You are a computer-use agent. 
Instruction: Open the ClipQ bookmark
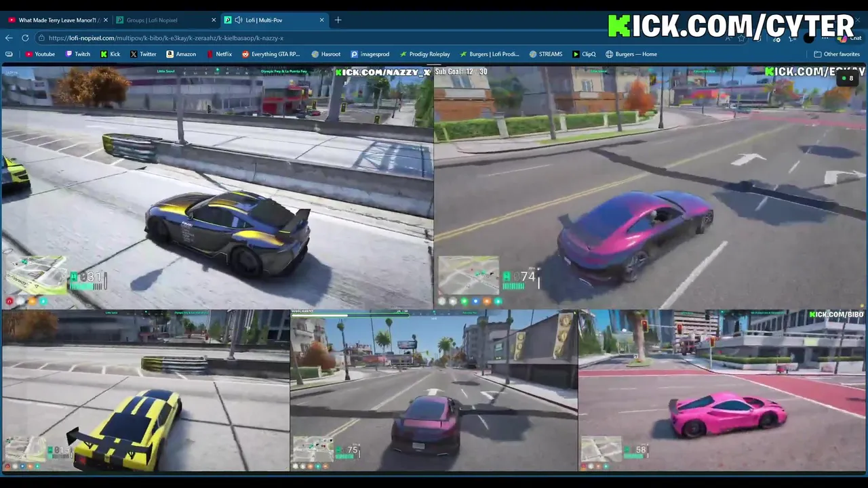pyautogui.click(x=584, y=54)
